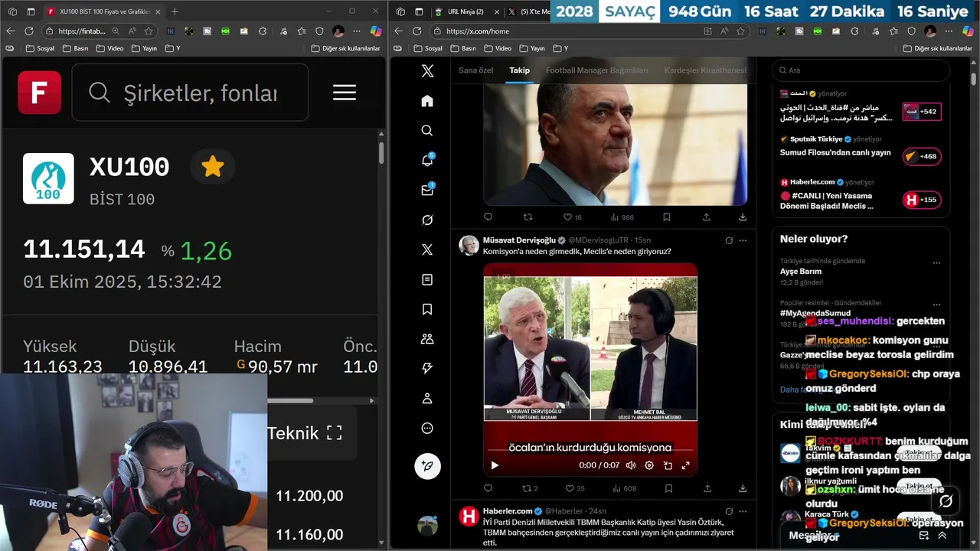Viewport: 980px width, 551px height.
Task: Toggle XU100 favorite star
Action: tap(212, 167)
